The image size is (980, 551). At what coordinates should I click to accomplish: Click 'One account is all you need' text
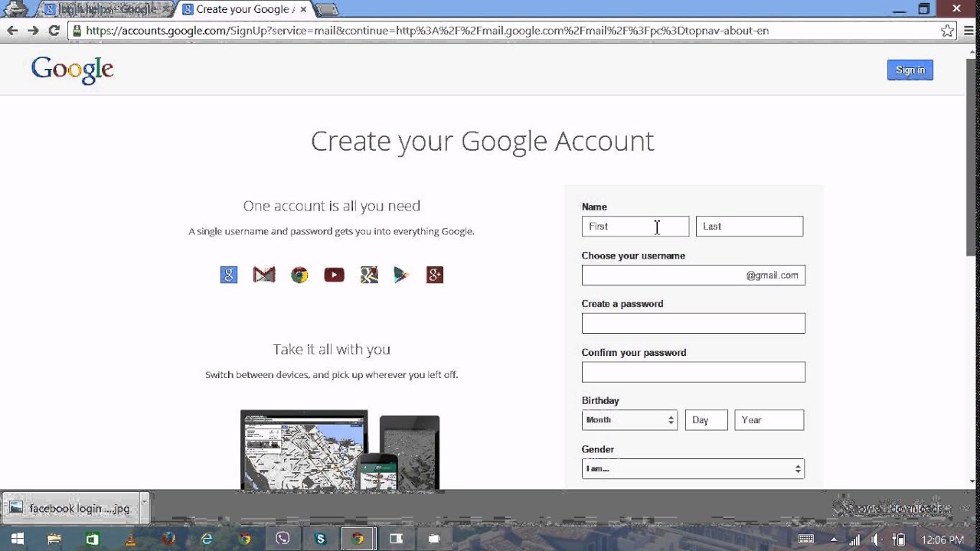point(332,206)
